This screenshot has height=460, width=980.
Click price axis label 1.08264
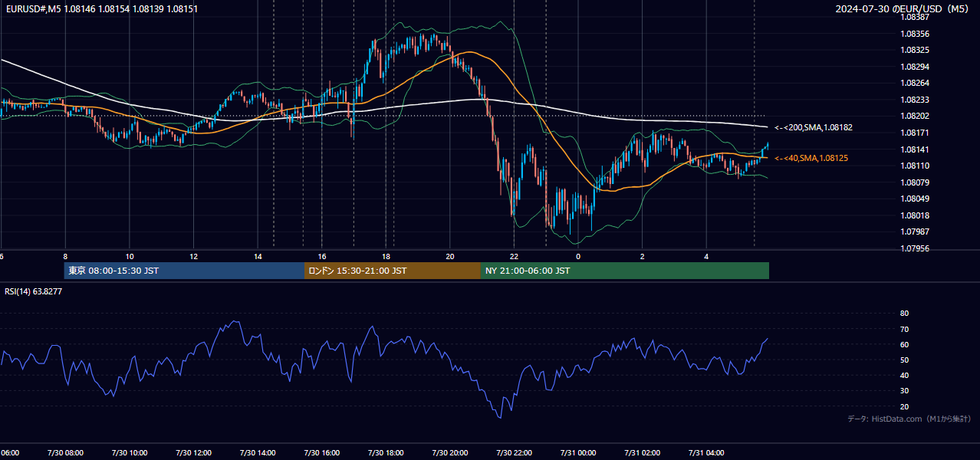pyautogui.click(x=916, y=83)
